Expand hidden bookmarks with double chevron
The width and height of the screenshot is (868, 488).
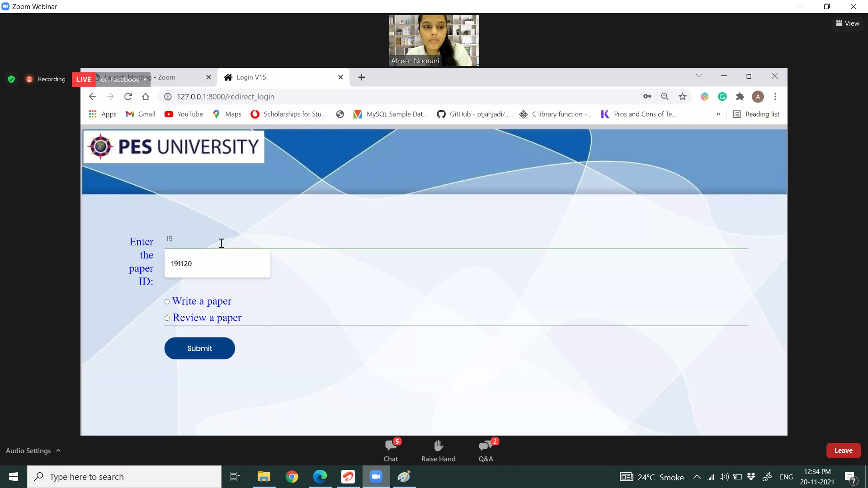point(718,114)
